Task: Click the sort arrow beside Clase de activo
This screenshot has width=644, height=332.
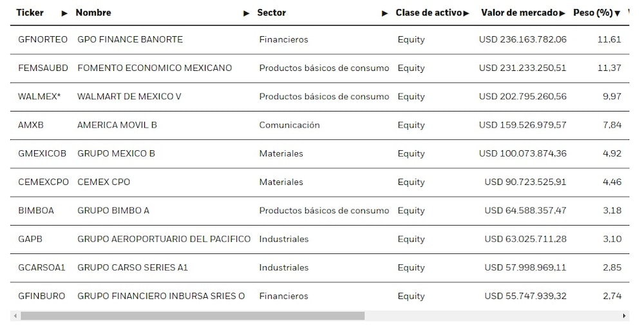Action: click(466, 14)
